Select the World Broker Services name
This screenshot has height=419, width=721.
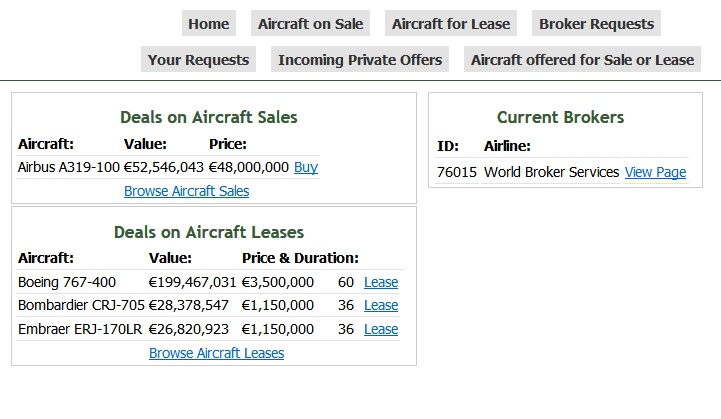tap(551, 172)
